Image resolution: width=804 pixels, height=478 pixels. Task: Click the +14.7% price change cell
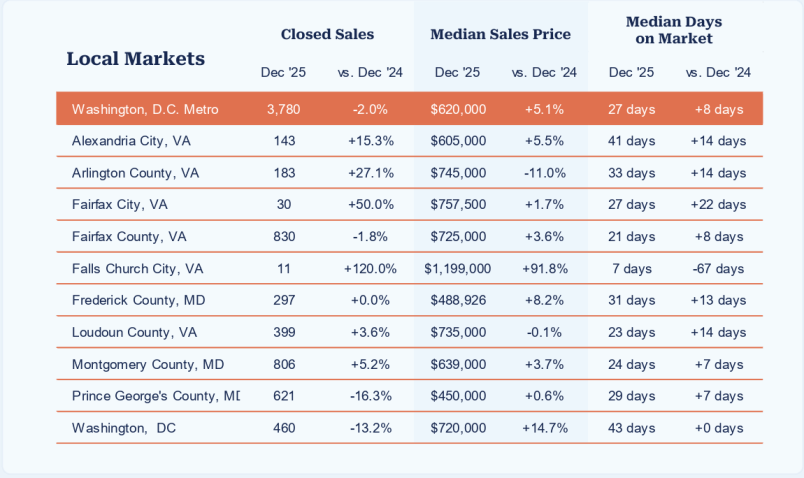click(545, 428)
